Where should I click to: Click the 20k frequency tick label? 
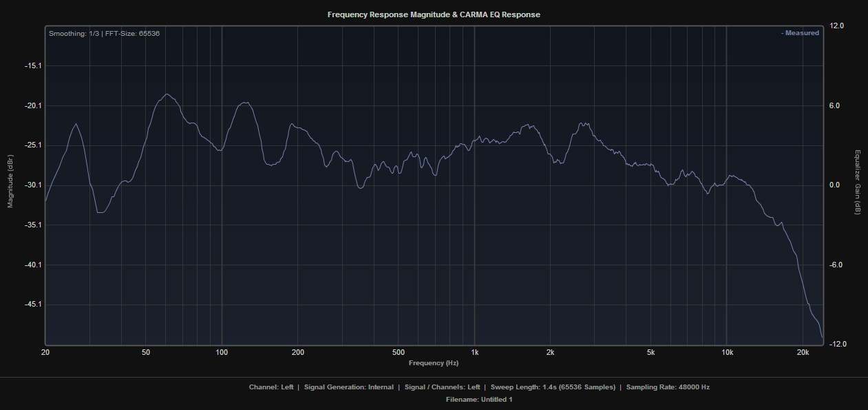coord(803,352)
